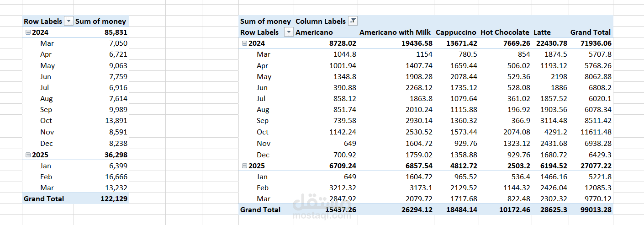Click the Grand Total row label in left pivot
644x225 pixels.
(44, 199)
